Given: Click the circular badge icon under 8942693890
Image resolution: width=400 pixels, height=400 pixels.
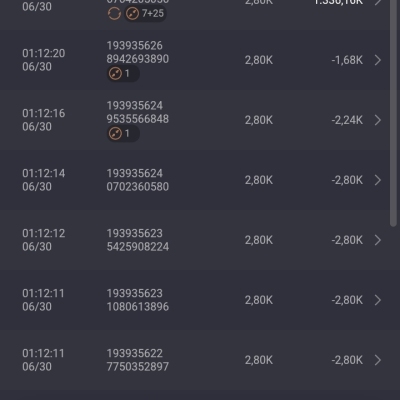Looking at the screenshot, I should coord(115,73).
